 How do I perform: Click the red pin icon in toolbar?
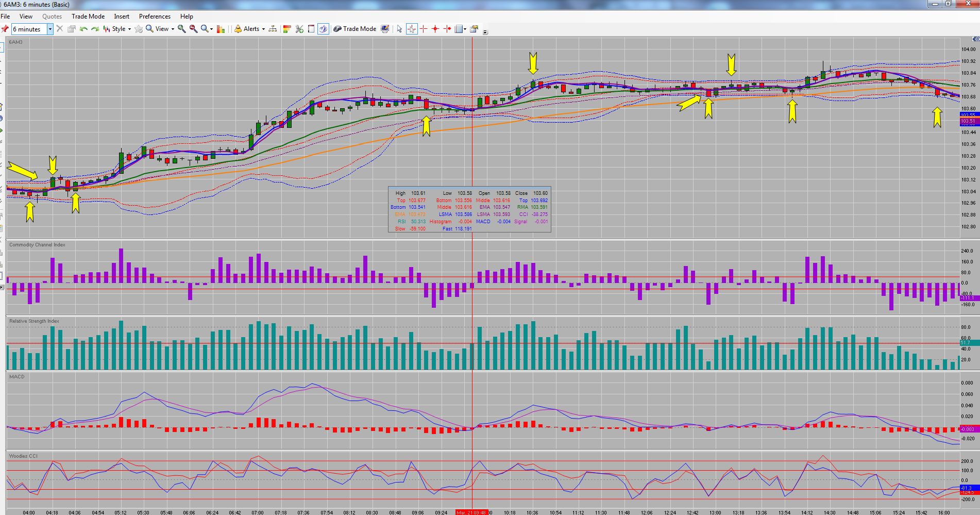tap(5, 29)
